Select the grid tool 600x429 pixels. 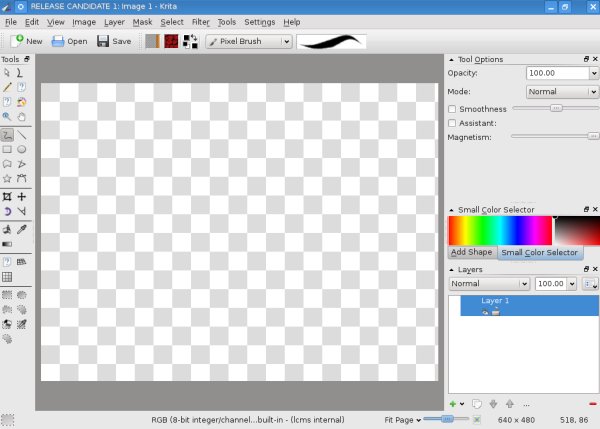[x=7, y=277]
